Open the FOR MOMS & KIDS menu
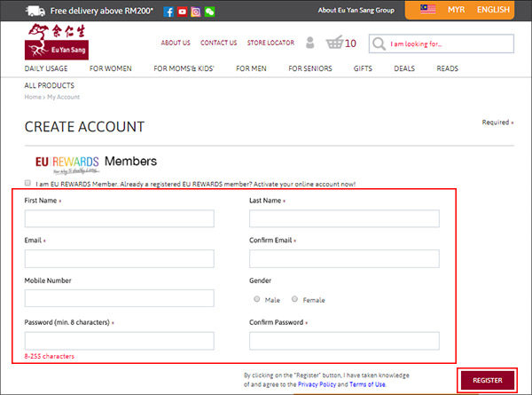 [184, 68]
